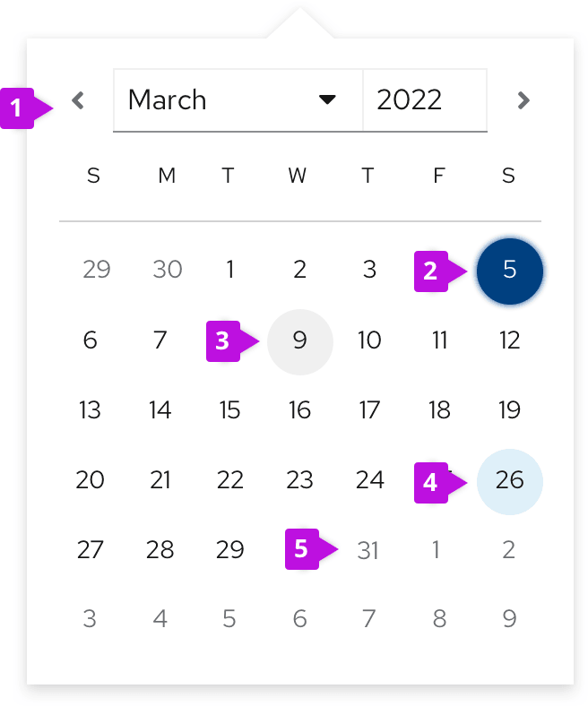Click the dropdown caret beside March

coord(328,99)
